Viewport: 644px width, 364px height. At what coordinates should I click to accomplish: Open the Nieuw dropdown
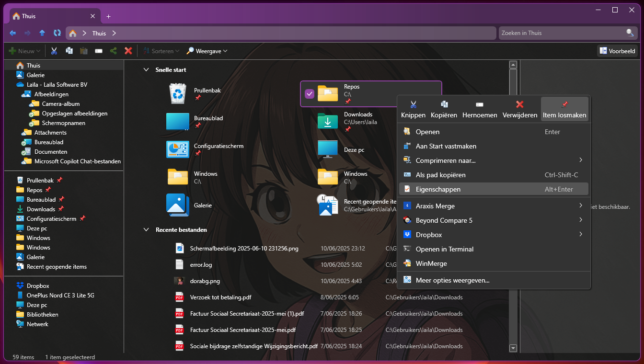(x=24, y=51)
